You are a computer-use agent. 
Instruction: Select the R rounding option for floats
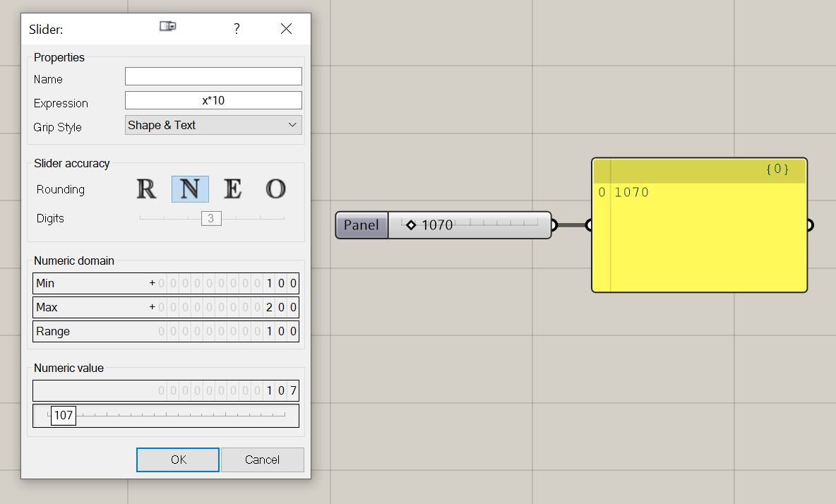click(x=146, y=188)
